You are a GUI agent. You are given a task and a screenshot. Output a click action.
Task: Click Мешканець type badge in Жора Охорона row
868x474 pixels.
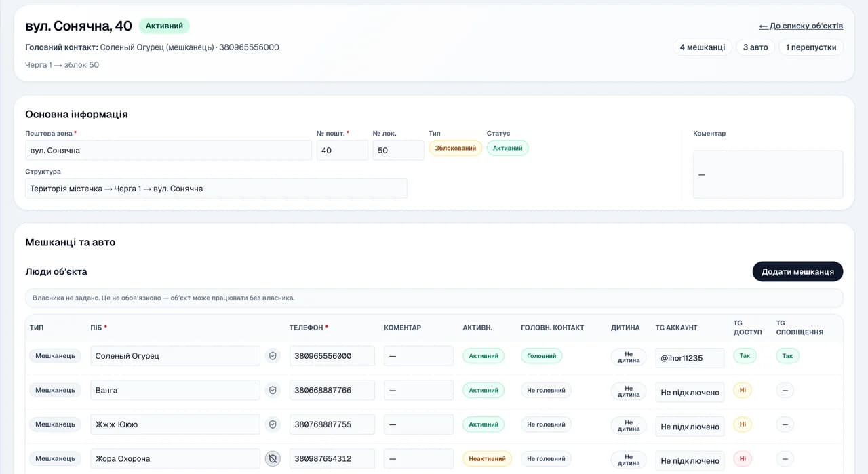55,459
